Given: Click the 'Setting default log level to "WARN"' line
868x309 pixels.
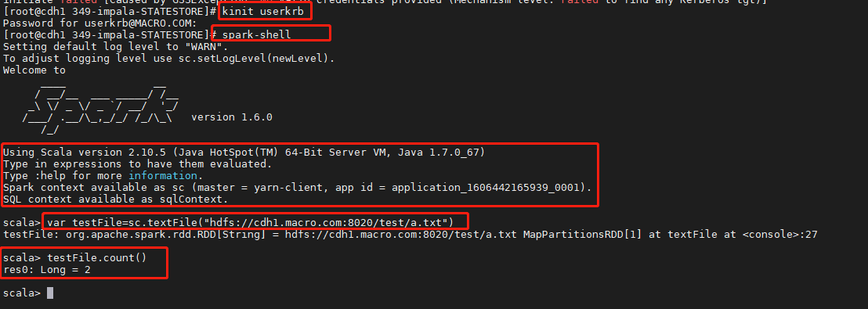Looking at the screenshot, I should tap(115, 46).
